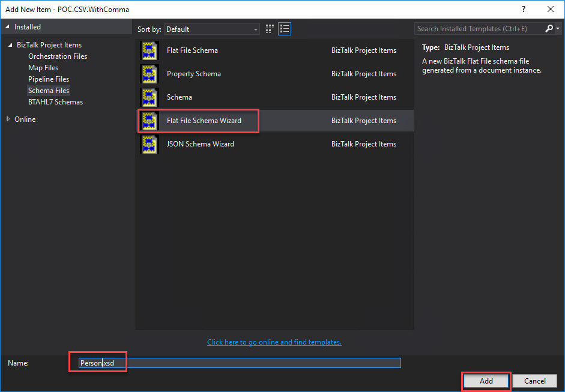Image resolution: width=565 pixels, height=392 pixels.
Task: Click the 'Flat File Schema Wizard' name text
Action: (x=204, y=121)
